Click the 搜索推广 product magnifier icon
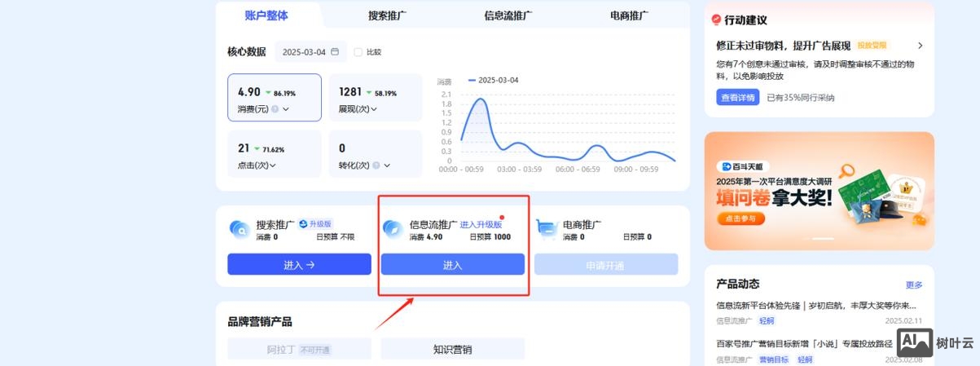 coord(240,229)
